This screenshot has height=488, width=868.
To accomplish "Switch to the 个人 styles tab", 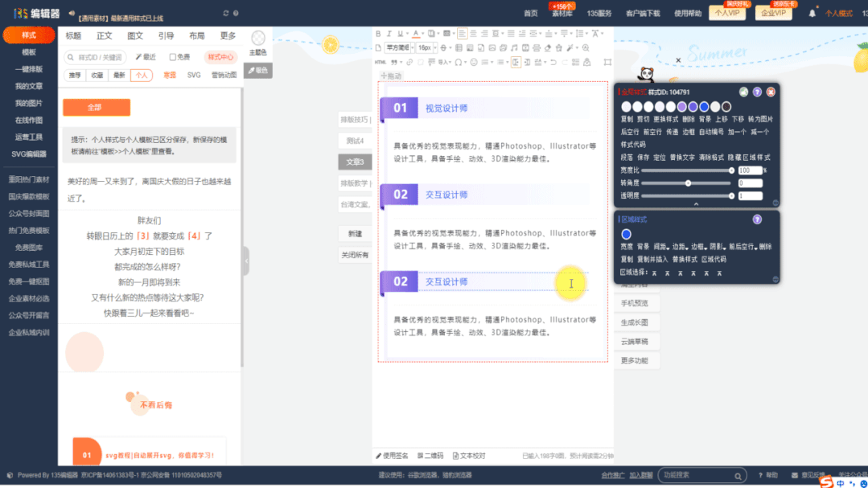I will (142, 76).
